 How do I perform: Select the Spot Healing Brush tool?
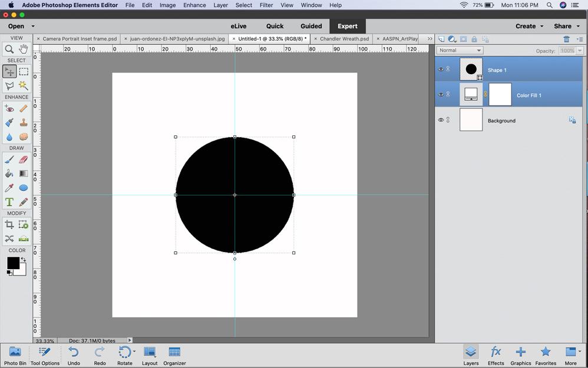pyautogui.click(x=24, y=109)
